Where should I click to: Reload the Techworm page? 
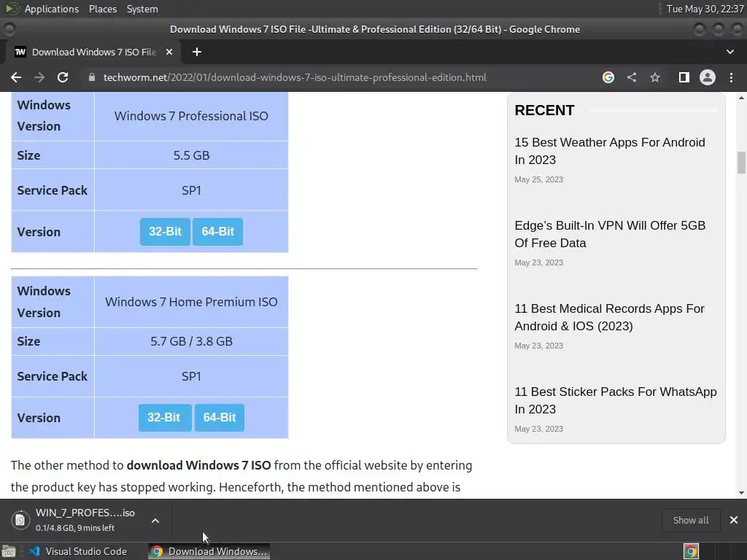coord(63,77)
